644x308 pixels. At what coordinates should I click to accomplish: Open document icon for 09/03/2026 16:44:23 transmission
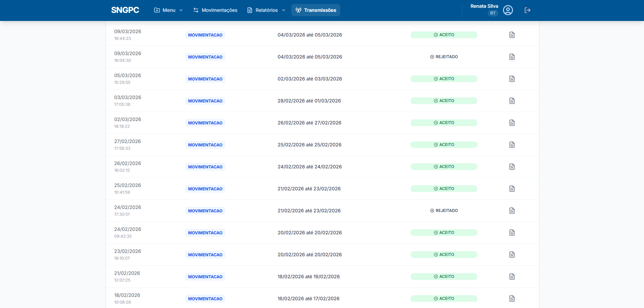coord(512,35)
